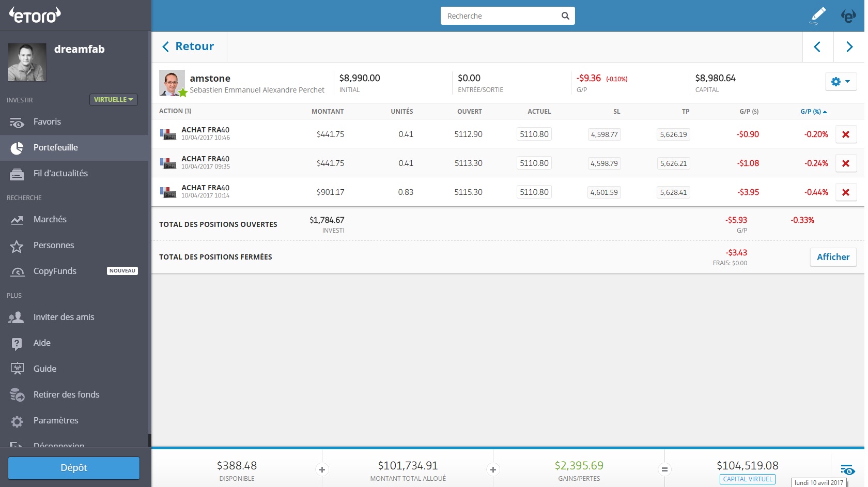Expand the gear settings dropdown for amstone
Screen dimensions: 868x487
tap(841, 82)
